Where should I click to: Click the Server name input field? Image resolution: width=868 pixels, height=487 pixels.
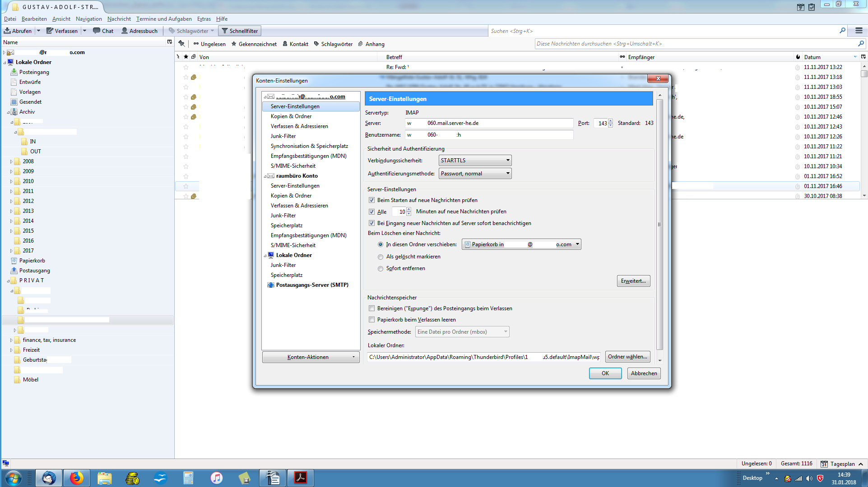pos(489,123)
